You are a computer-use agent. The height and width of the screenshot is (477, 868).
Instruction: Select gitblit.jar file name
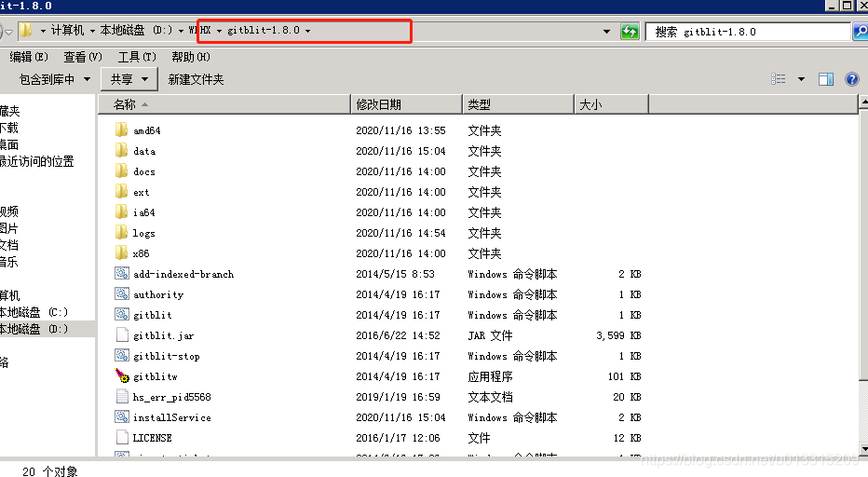163,335
